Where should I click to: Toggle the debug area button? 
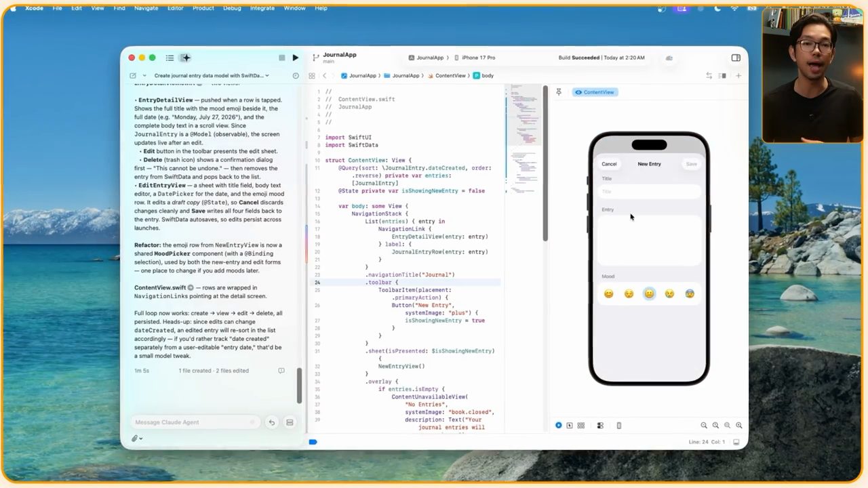(x=736, y=442)
